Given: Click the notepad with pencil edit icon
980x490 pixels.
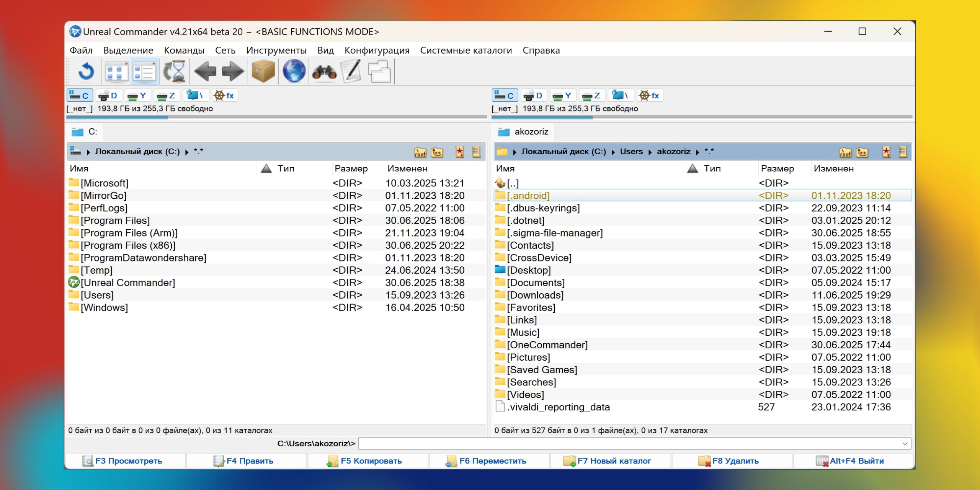Looking at the screenshot, I should [x=351, y=72].
